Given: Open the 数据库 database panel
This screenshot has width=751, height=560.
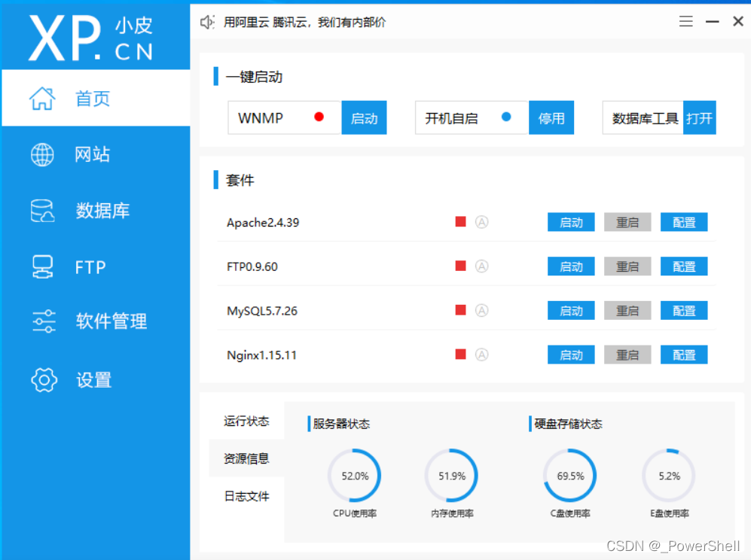Looking at the screenshot, I should [93, 211].
